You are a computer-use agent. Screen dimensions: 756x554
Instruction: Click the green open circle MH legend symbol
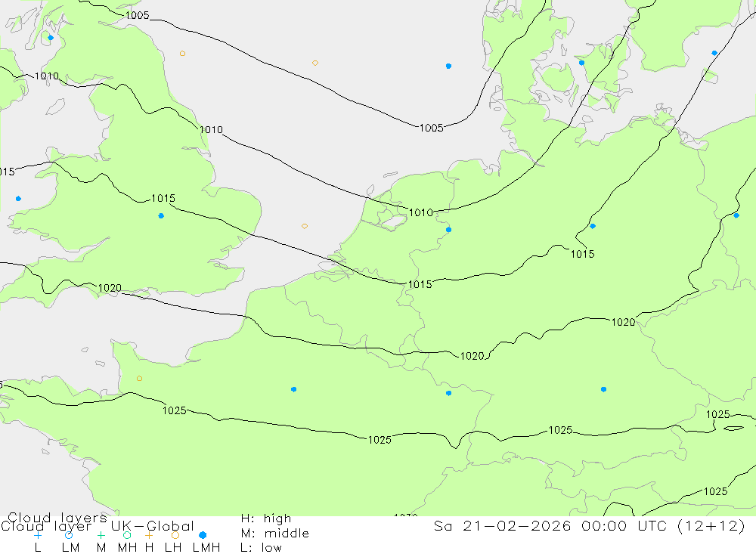tap(127, 535)
